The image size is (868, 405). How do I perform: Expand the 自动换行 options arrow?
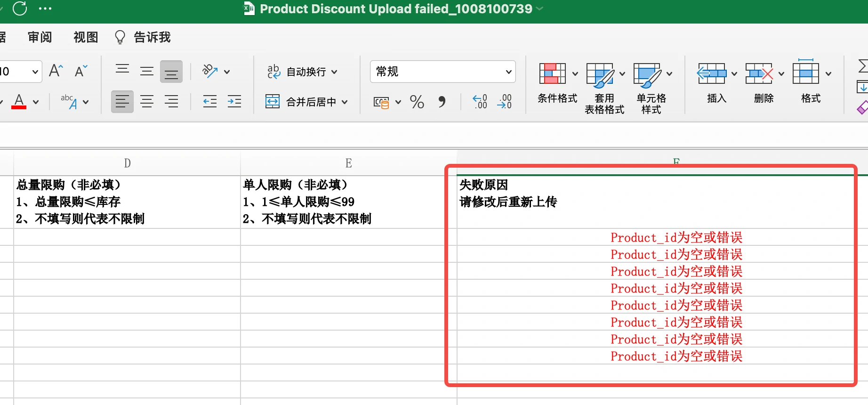point(334,72)
